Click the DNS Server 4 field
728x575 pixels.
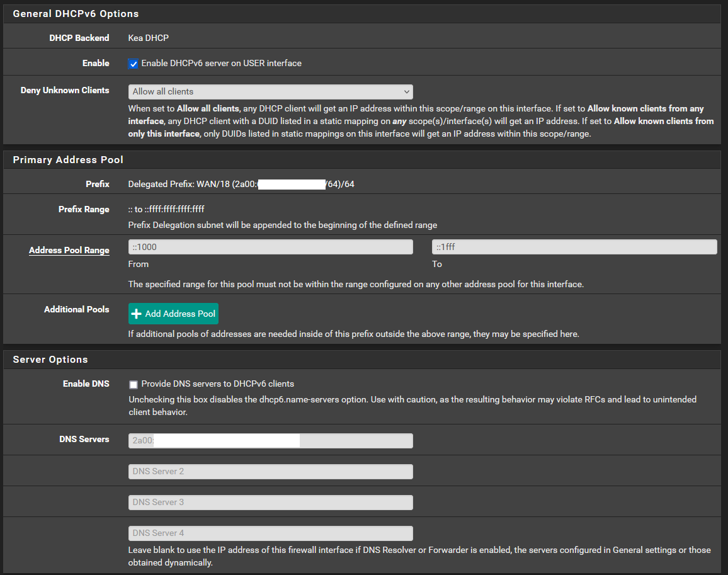pyautogui.click(x=271, y=533)
